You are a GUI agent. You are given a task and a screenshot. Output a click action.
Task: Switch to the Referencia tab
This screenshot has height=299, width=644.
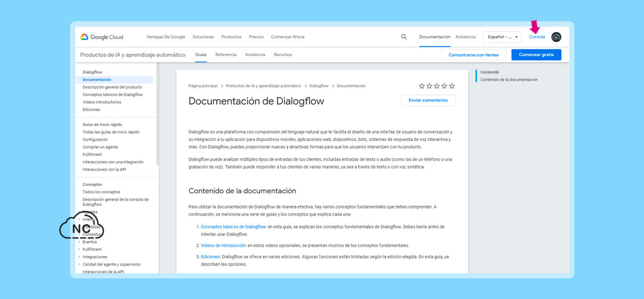226,55
